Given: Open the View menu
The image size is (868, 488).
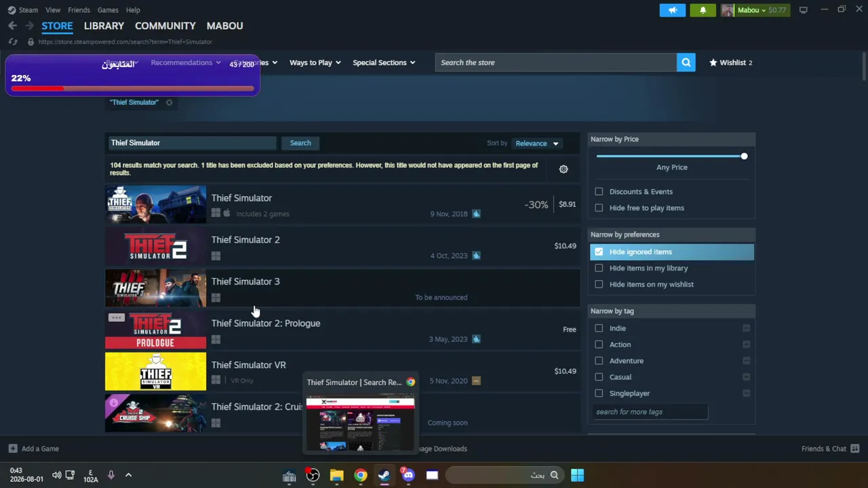Looking at the screenshot, I should tap(53, 10).
